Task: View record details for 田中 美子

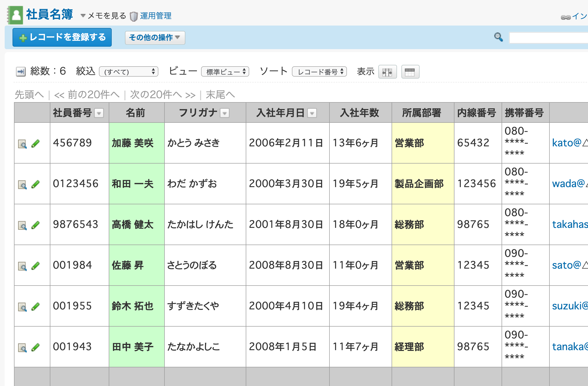Action: (x=23, y=348)
